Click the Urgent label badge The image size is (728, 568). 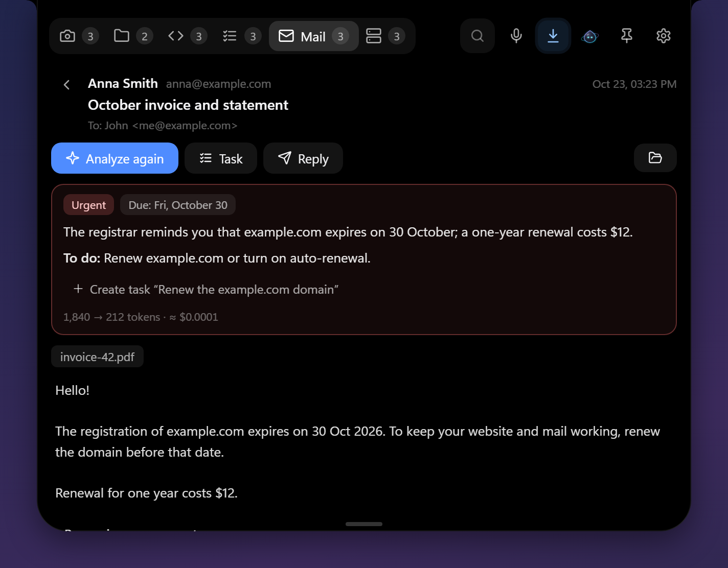(x=88, y=205)
